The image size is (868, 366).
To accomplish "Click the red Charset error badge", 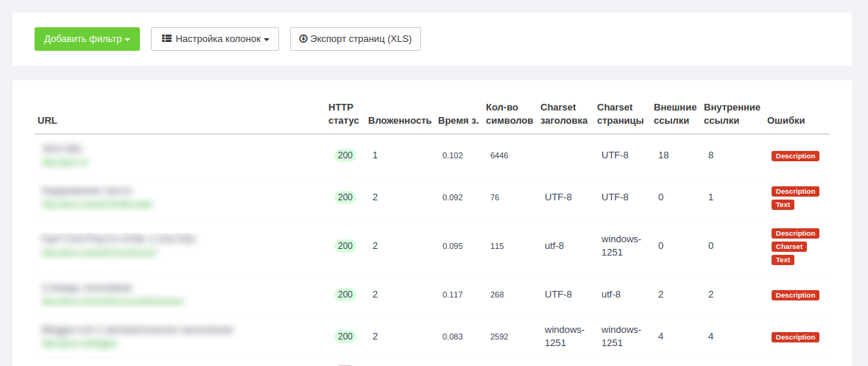I will [788, 247].
